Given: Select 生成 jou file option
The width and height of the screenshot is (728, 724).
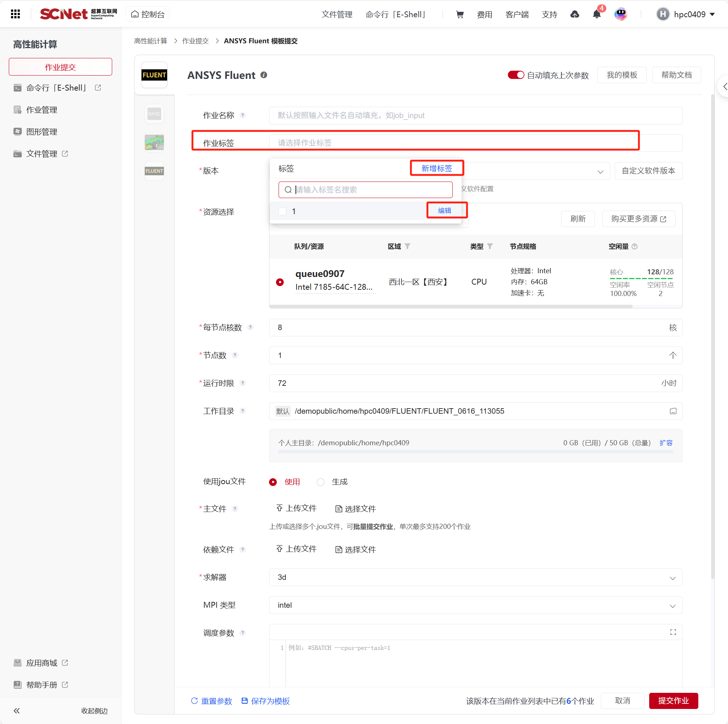Looking at the screenshot, I should tap(320, 482).
